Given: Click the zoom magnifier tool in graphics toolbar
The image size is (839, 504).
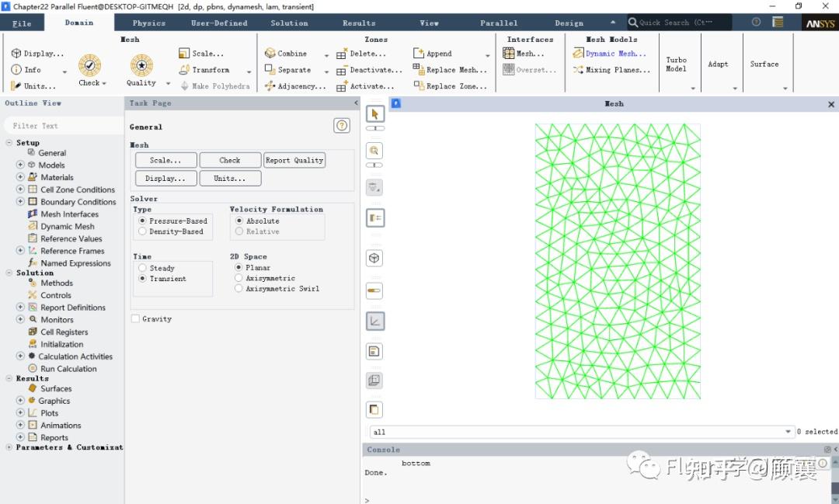Looking at the screenshot, I should (374, 151).
